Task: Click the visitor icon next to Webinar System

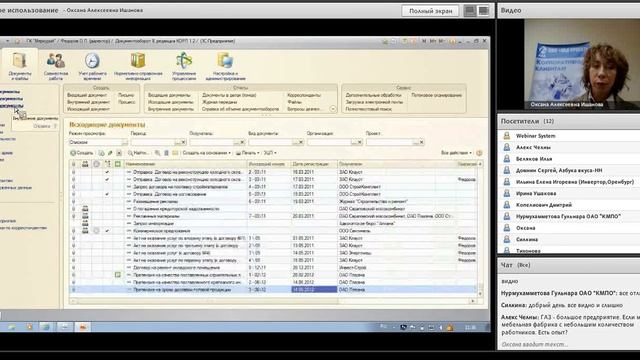Action: click(507, 136)
